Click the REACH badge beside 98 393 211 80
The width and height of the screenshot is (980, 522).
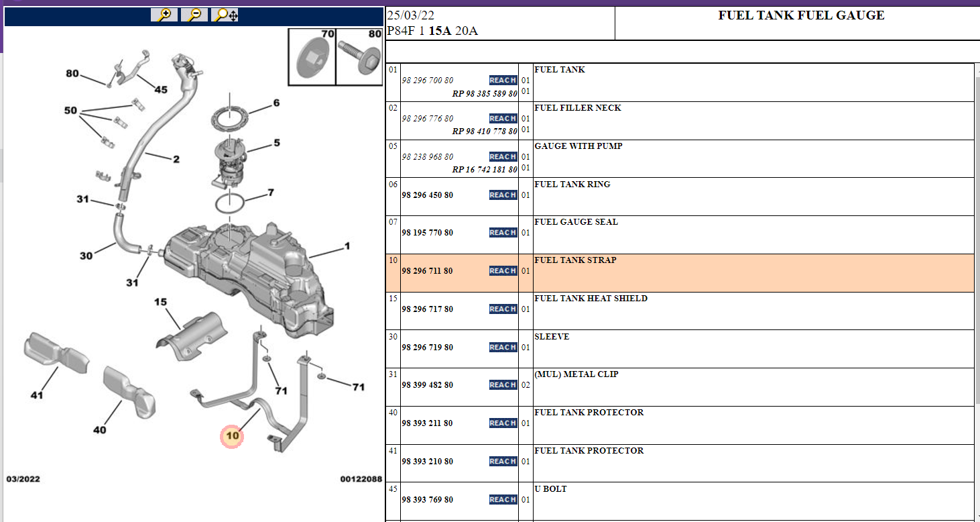(503, 423)
